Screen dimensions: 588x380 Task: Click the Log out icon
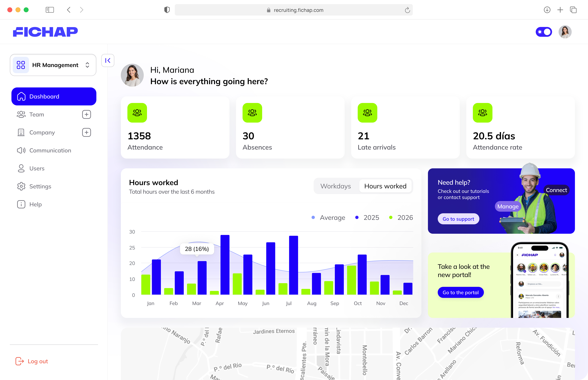click(x=20, y=361)
